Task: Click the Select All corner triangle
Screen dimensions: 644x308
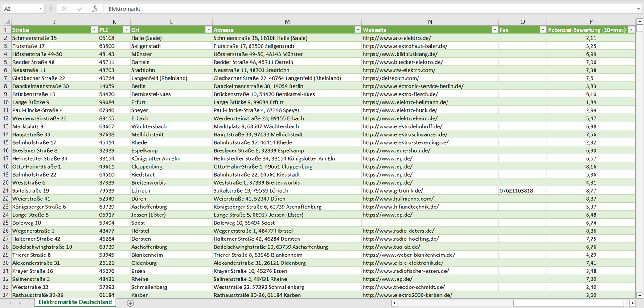Action: pos(7,22)
